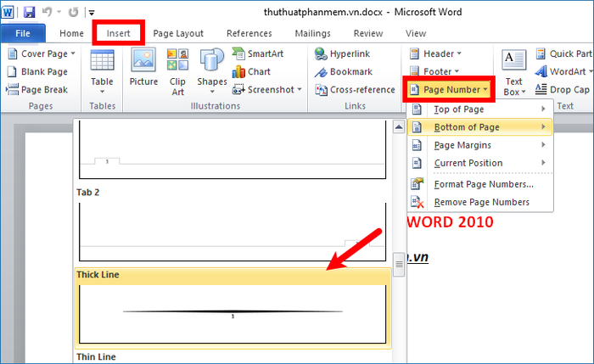Switch to the Insert tab

(118, 33)
